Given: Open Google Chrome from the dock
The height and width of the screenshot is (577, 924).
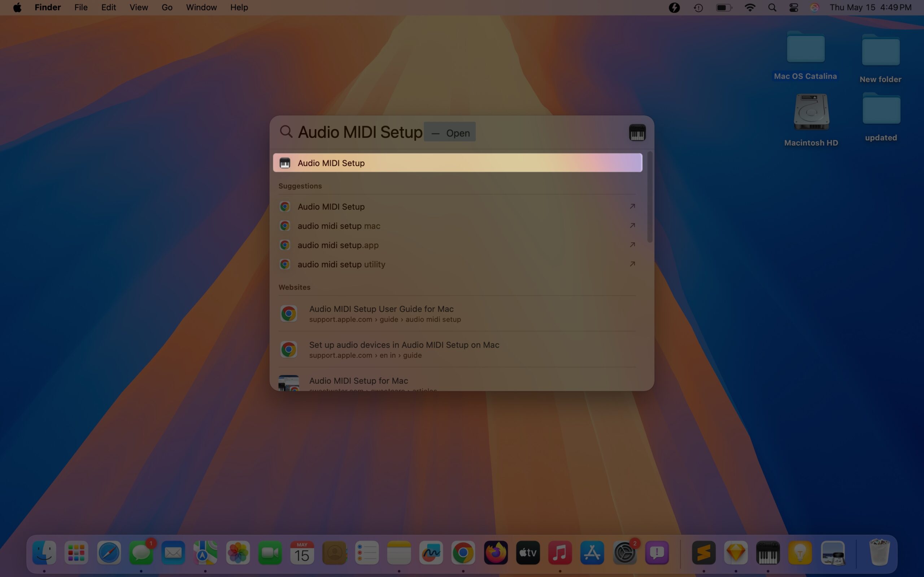Looking at the screenshot, I should coord(463,552).
